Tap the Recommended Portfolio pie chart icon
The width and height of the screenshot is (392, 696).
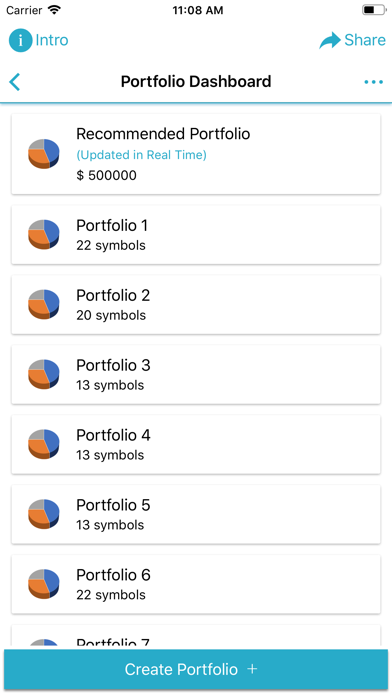(x=44, y=154)
